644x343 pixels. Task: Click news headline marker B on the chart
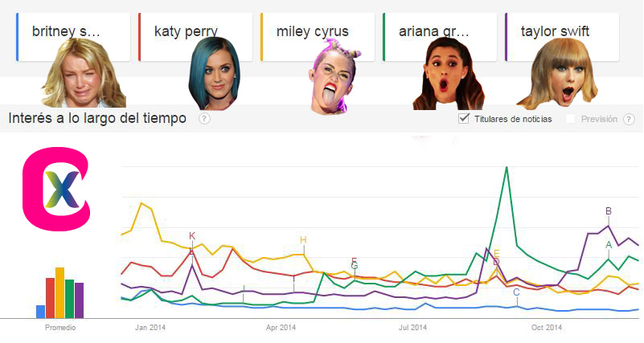pyautogui.click(x=609, y=211)
